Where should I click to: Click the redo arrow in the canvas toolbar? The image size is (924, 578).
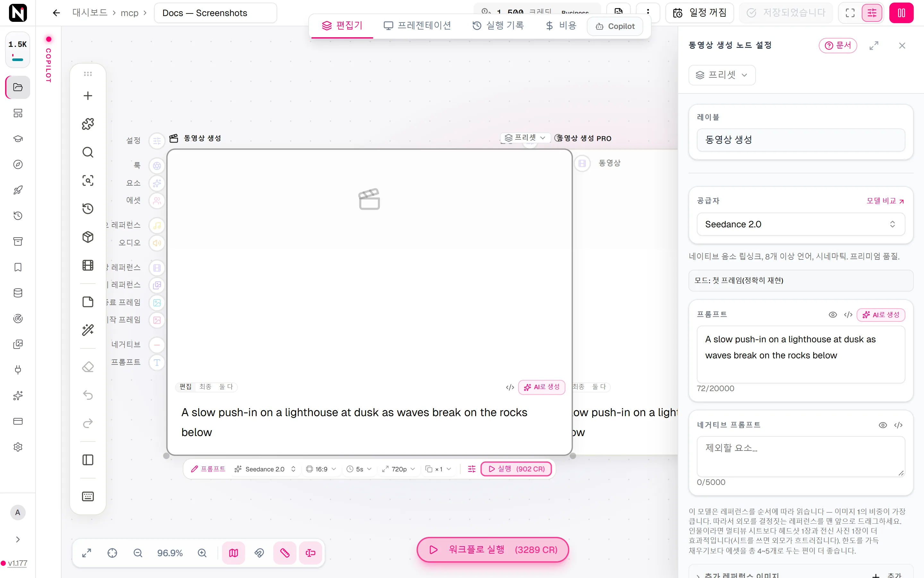click(x=88, y=423)
